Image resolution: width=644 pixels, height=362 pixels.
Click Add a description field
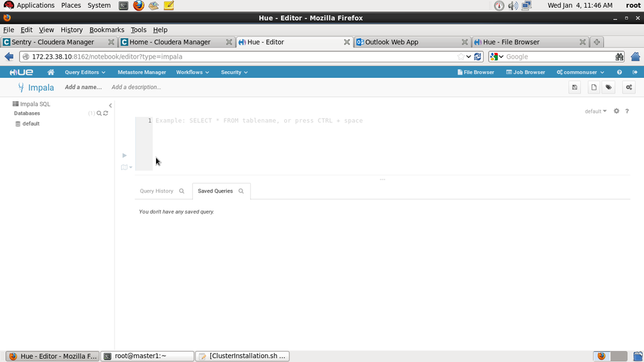(136, 88)
